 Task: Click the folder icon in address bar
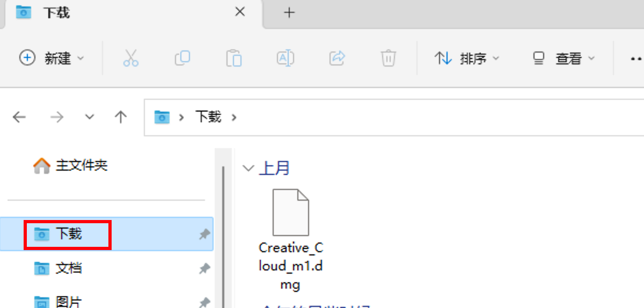[x=162, y=116]
